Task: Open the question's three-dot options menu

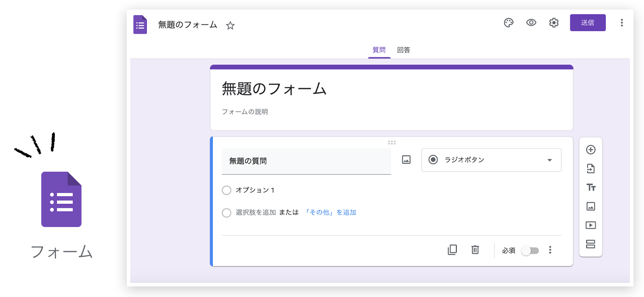Action: tap(550, 250)
